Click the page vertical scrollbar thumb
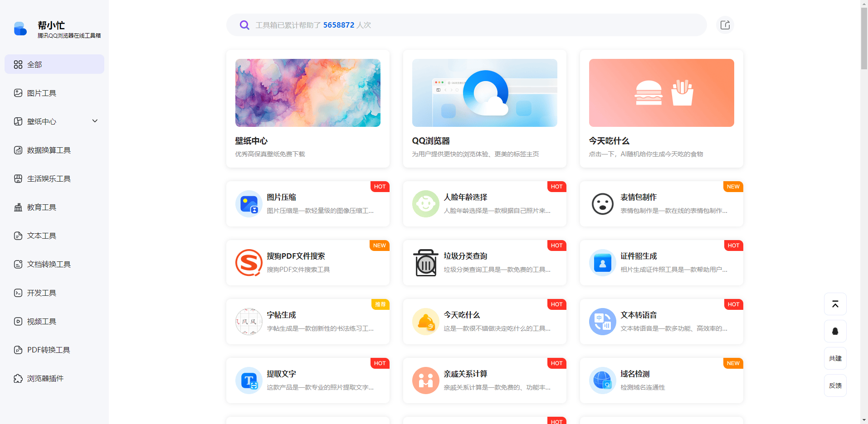 [864, 39]
